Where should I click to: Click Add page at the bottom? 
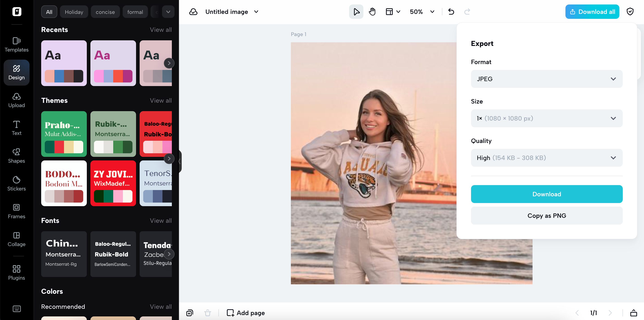[245, 313]
